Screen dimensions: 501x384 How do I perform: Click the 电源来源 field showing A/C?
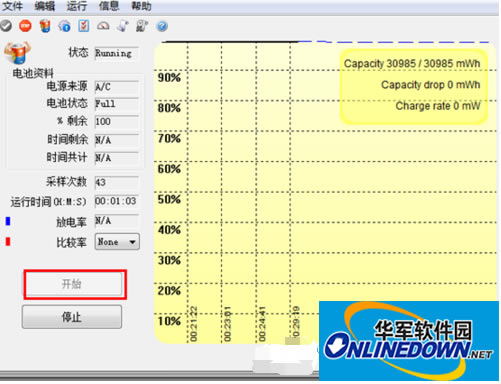(116, 87)
